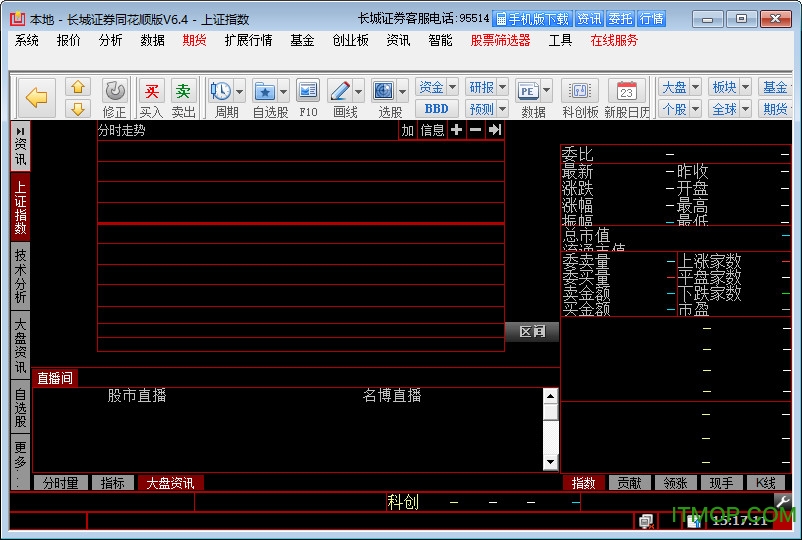The image size is (802, 540).
Task: Open the PE 数据 icon
Action: (528, 92)
